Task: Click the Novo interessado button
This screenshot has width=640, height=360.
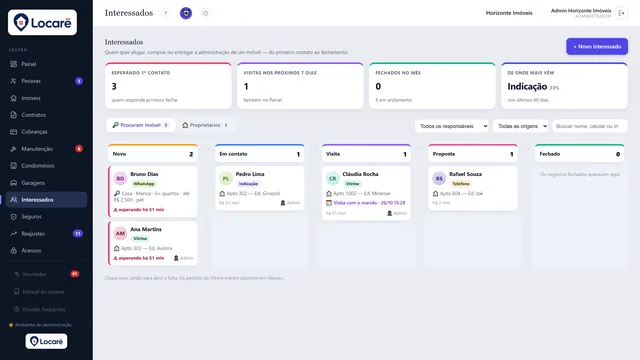Action: pos(597,47)
